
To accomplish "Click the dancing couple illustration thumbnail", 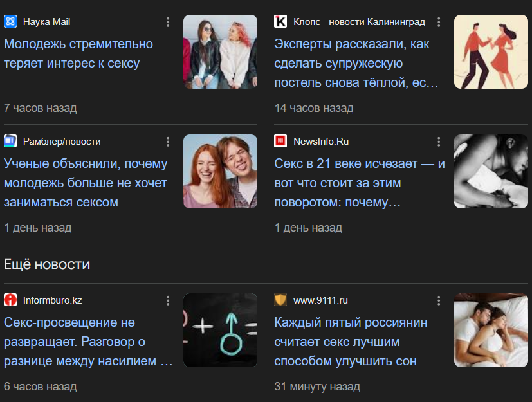I will click(x=491, y=51).
